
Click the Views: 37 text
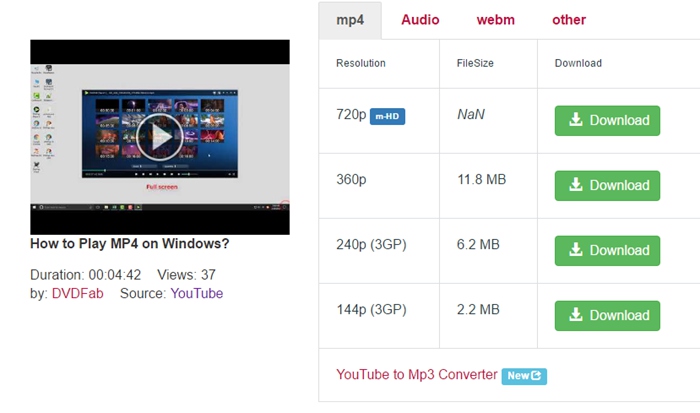pos(186,275)
